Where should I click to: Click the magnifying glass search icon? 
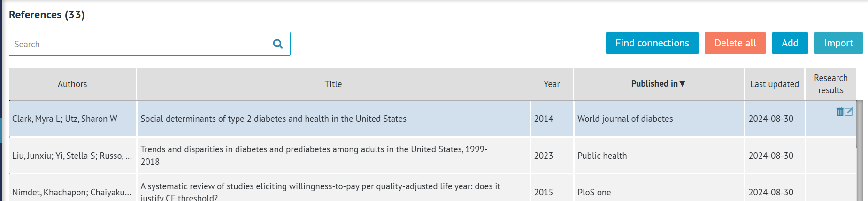click(x=278, y=44)
